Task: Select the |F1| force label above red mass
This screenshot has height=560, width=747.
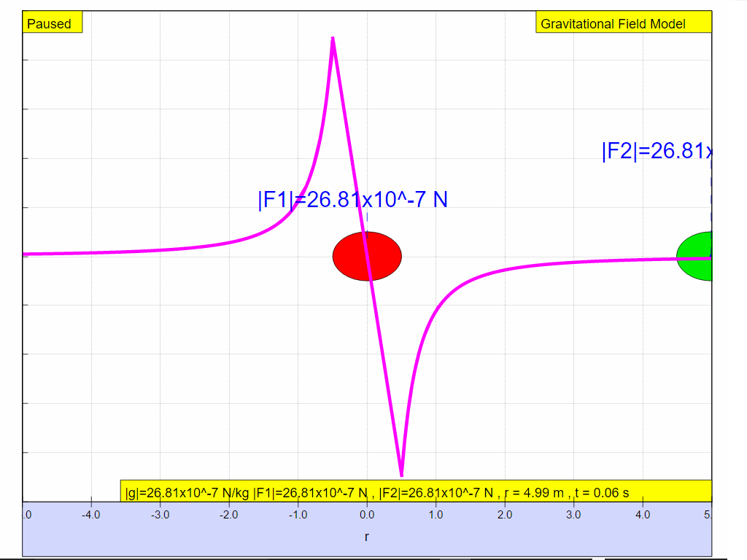Action: pos(352,199)
